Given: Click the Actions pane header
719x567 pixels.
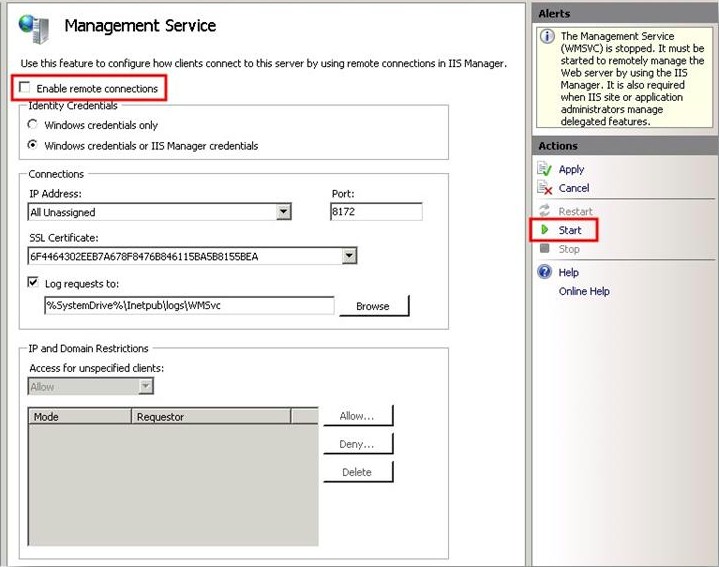Looking at the screenshot, I should (x=625, y=146).
